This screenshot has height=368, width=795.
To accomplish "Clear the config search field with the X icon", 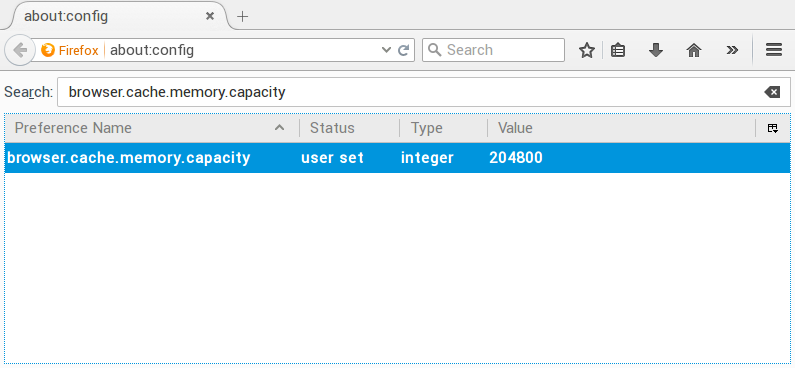I will point(772,92).
